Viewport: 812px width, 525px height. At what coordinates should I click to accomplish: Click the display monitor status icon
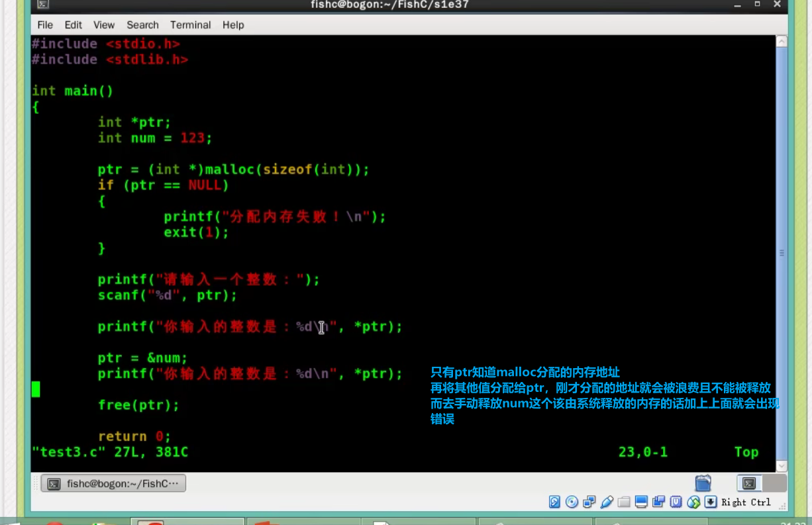tap(641, 502)
